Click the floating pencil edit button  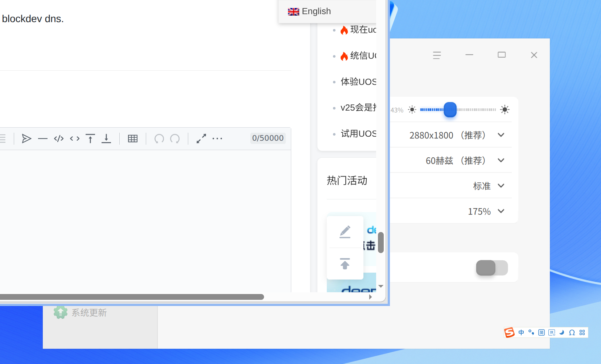point(345,232)
